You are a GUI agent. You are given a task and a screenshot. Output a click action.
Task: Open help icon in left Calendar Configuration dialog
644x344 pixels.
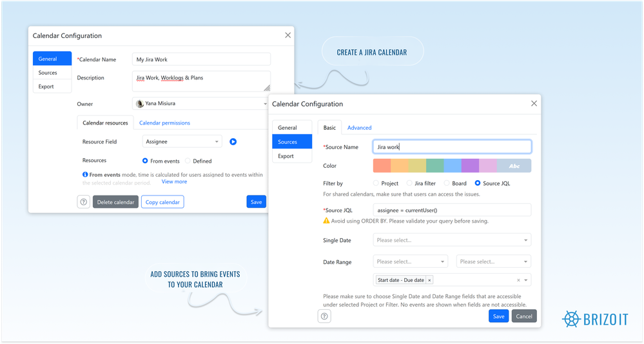83,202
